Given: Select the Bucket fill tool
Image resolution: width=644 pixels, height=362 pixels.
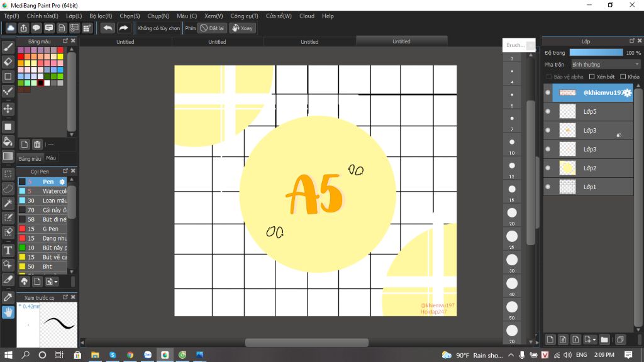Looking at the screenshot, I should pos(8,141).
